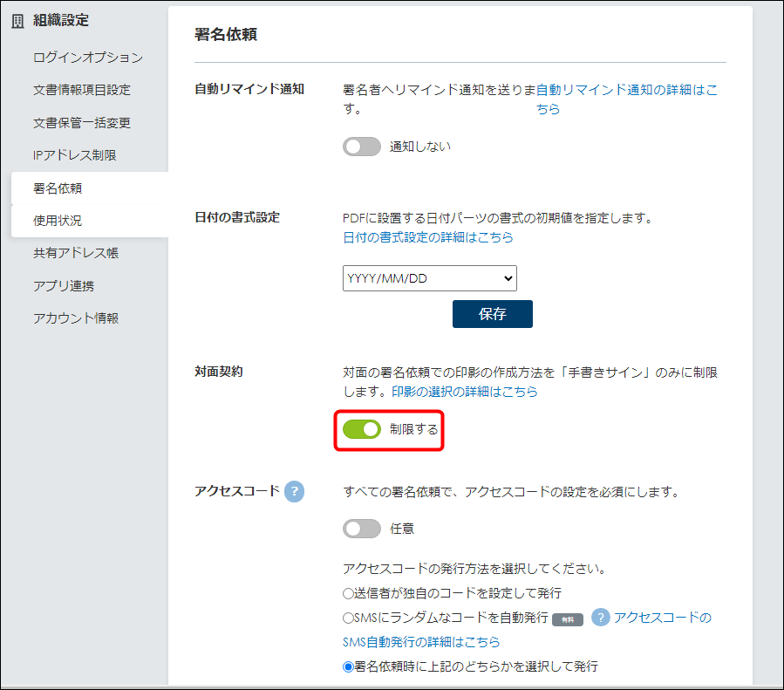
Task: Click the help icon near SMS自動発行 option
Action: point(602,619)
